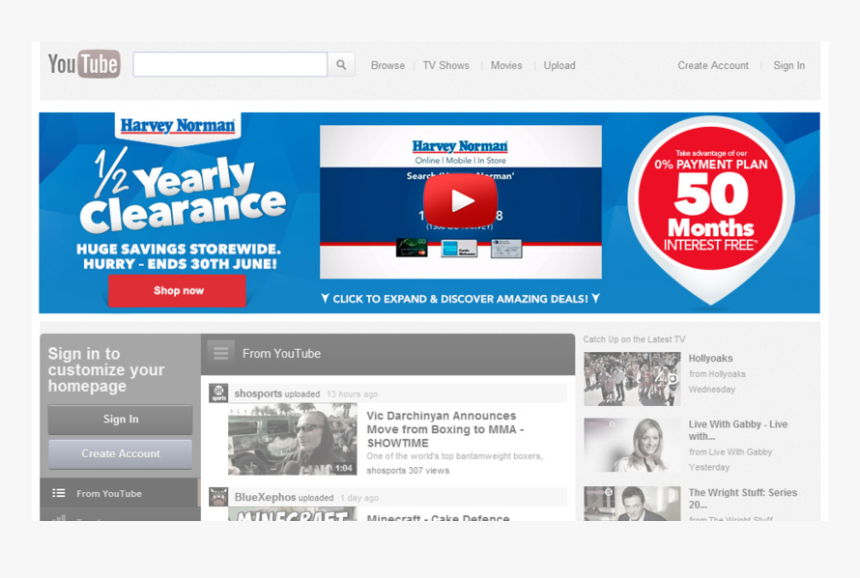
Task: Open the Hollyoaks thumbnail
Action: (x=632, y=379)
